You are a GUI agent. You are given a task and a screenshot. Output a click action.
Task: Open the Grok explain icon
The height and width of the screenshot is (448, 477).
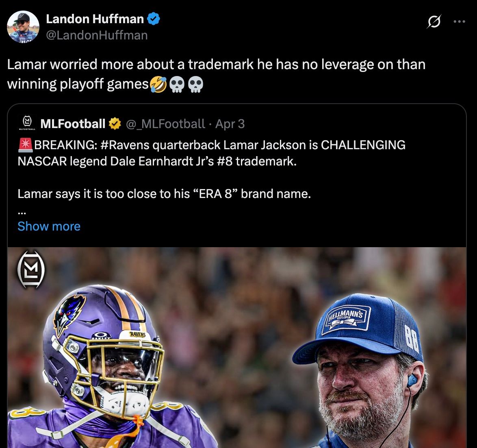point(434,22)
